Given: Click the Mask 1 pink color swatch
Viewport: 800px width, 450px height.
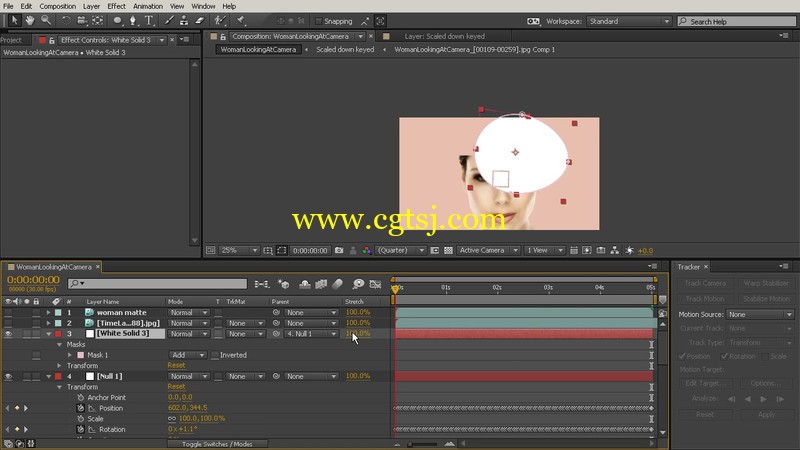Looking at the screenshot, I should (x=81, y=355).
